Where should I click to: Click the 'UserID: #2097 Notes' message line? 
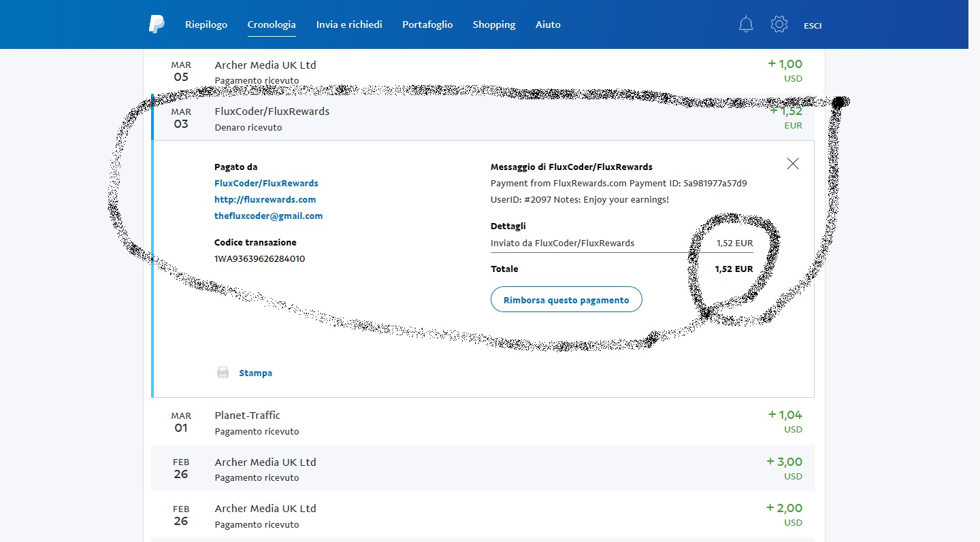pos(580,199)
